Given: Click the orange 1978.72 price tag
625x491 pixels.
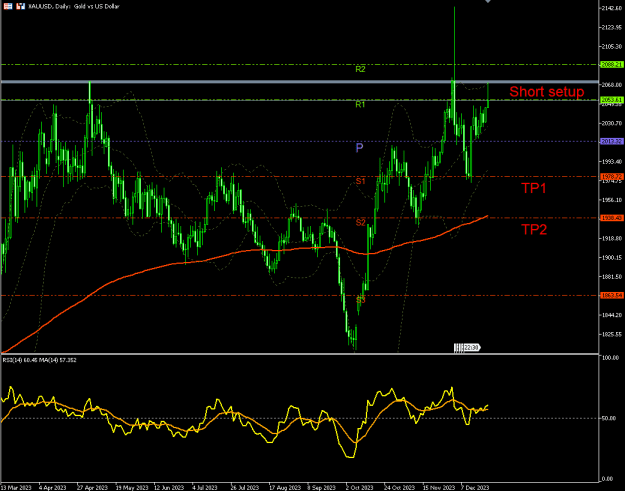Looking at the screenshot, I should coord(612,177).
